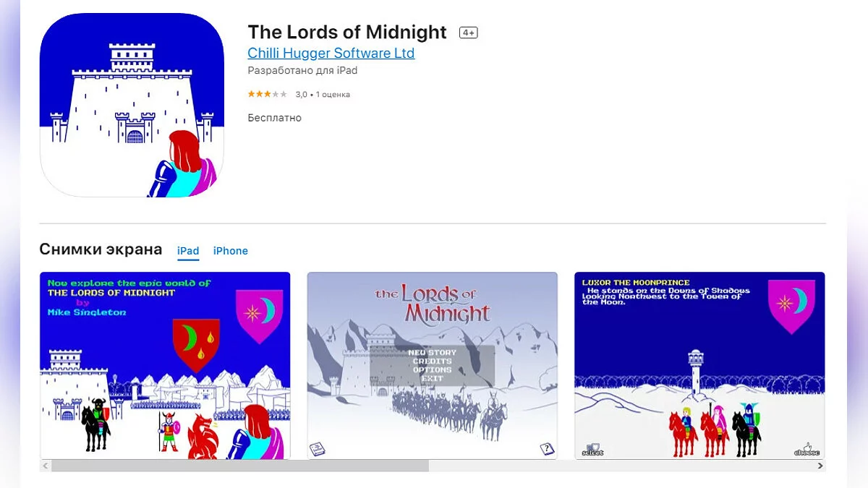Click the right arrow of the screenshot scrollbar
This screenshot has width=868, height=488.
(x=820, y=466)
